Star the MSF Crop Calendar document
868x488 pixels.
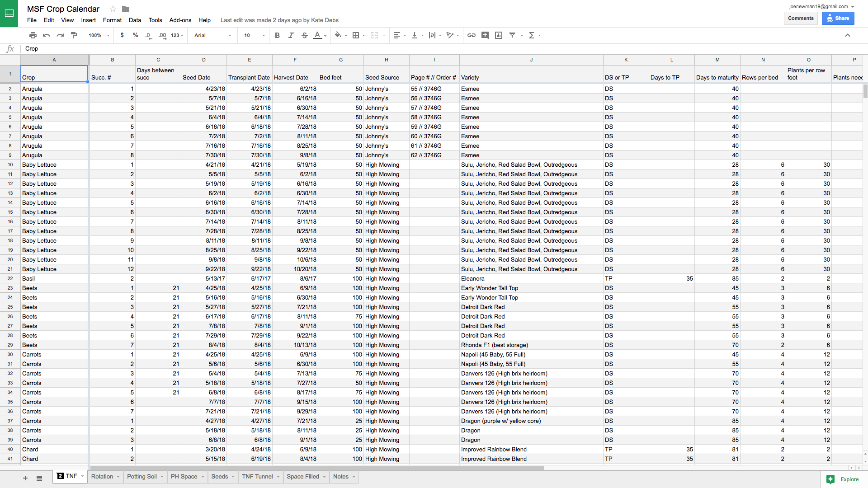click(113, 9)
